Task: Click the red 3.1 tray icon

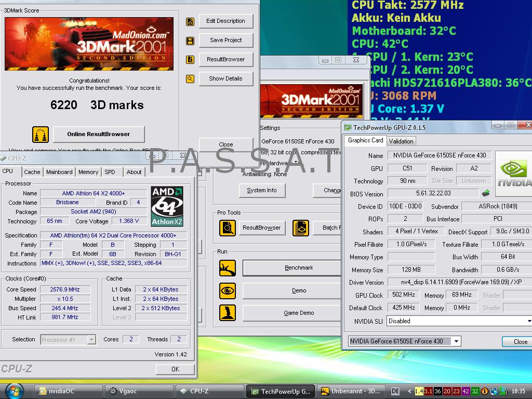Action: click(x=428, y=391)
